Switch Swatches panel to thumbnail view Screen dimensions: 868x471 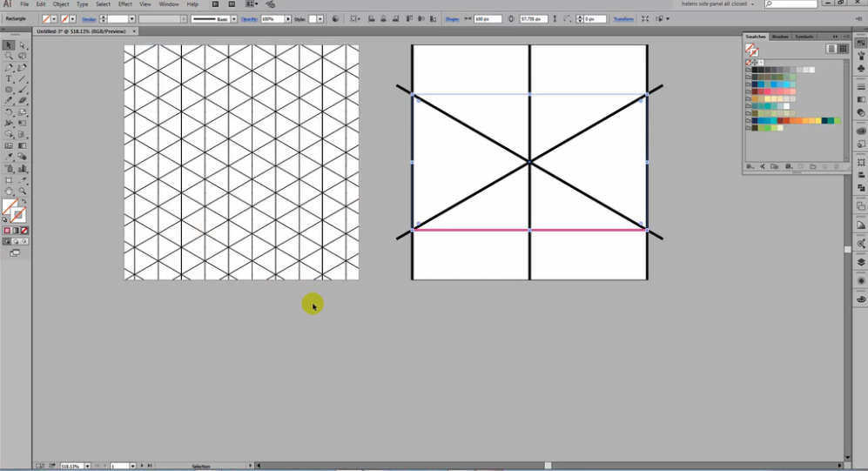point(843,49)
